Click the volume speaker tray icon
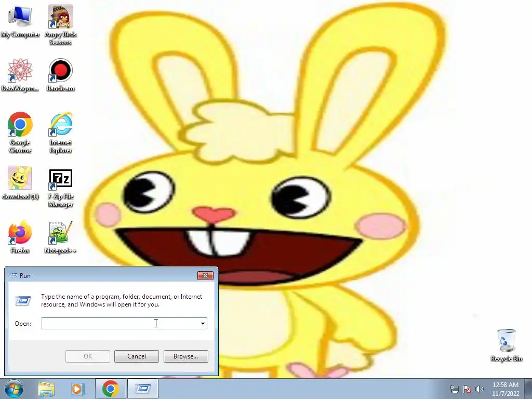Image resolution: width=532 pixels, height=399 pixels. (480, 389)
